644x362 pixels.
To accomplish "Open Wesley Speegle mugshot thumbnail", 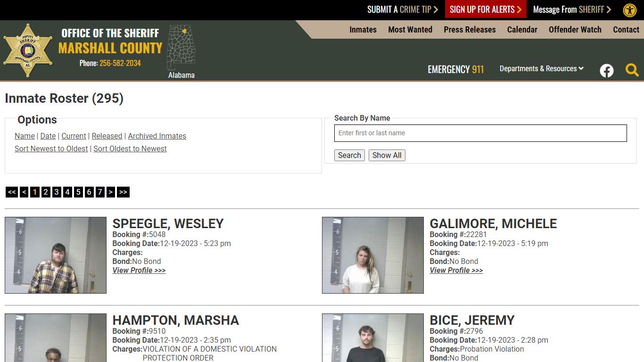I will (56, 255).
